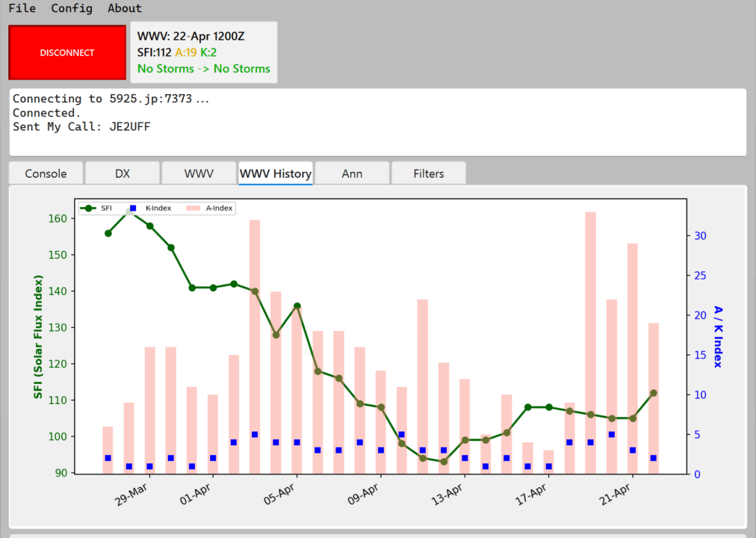756x538 pixels.
Task: Open the File menu
Action: [x=22, y=8]
